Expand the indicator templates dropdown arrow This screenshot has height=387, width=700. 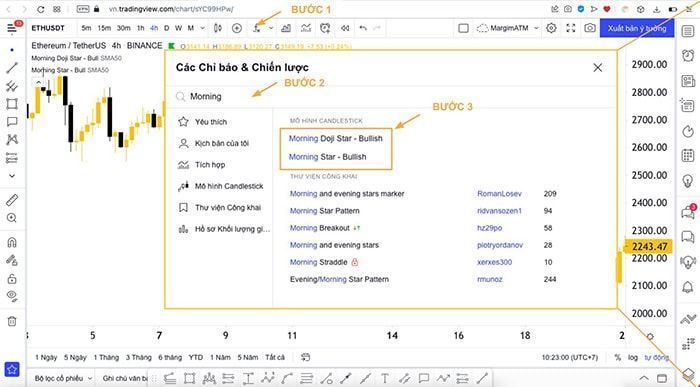[271, 28]
